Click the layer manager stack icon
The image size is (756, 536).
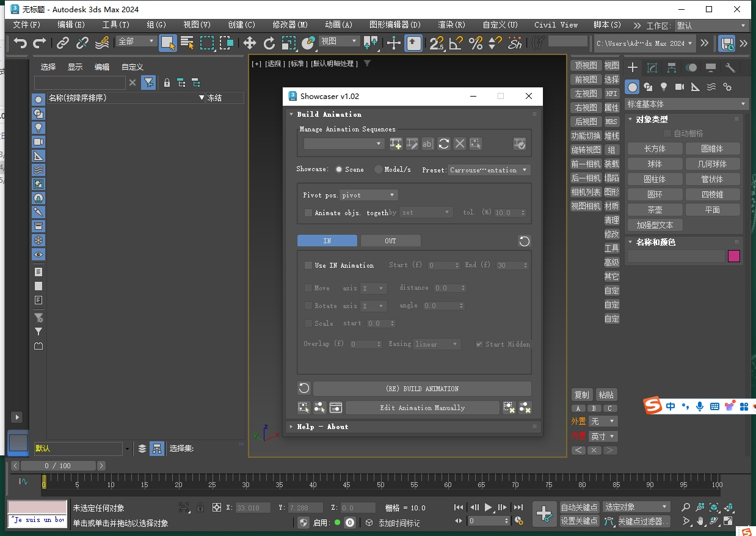(x=142, y=449)
